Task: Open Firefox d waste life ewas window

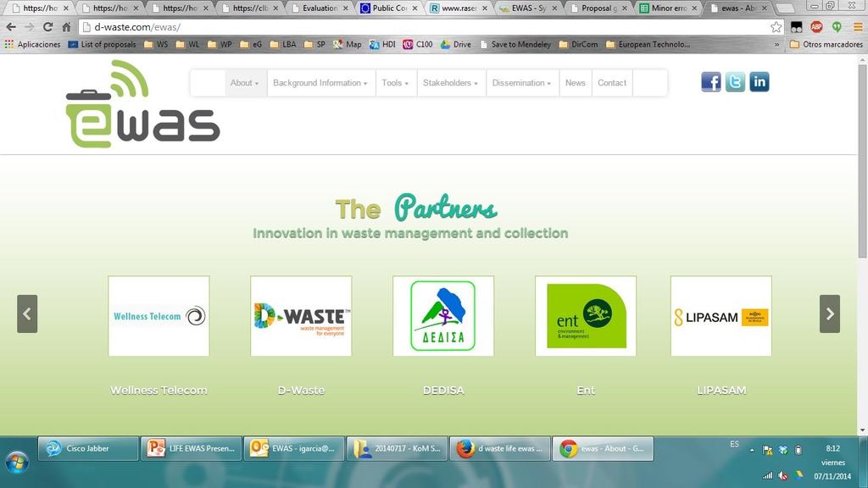Action: [x=500, y=448]
